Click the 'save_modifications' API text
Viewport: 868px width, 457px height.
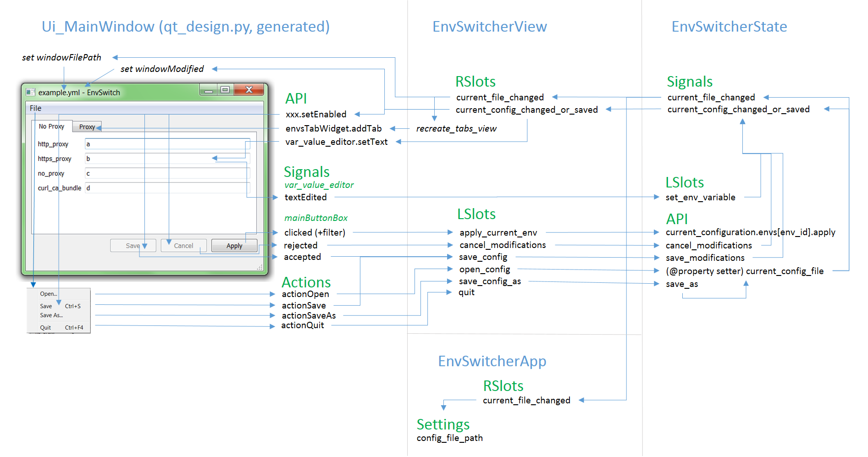(x=705, y=258)
